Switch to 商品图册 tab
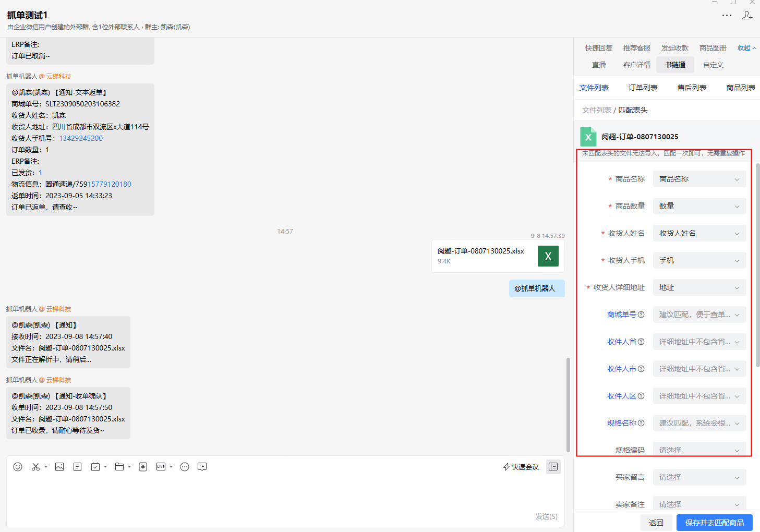The width and height of the screenshot is (760, 532). click(x=713, y=48)
